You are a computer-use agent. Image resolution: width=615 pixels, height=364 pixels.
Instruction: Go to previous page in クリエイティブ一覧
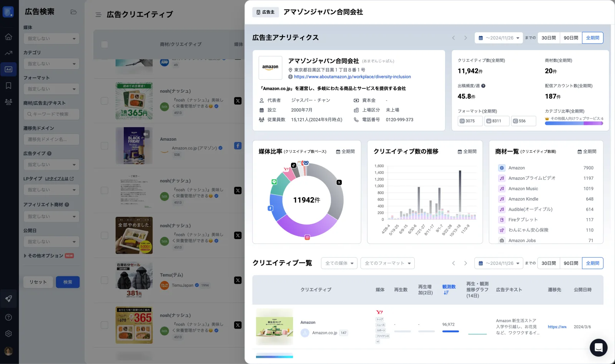[x=454, y=263]
